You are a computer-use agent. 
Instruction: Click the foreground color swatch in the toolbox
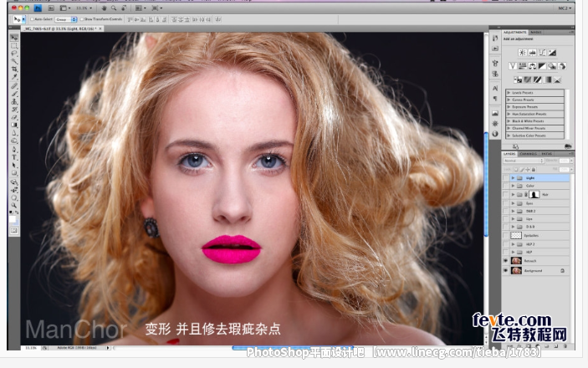click(13, 219)
